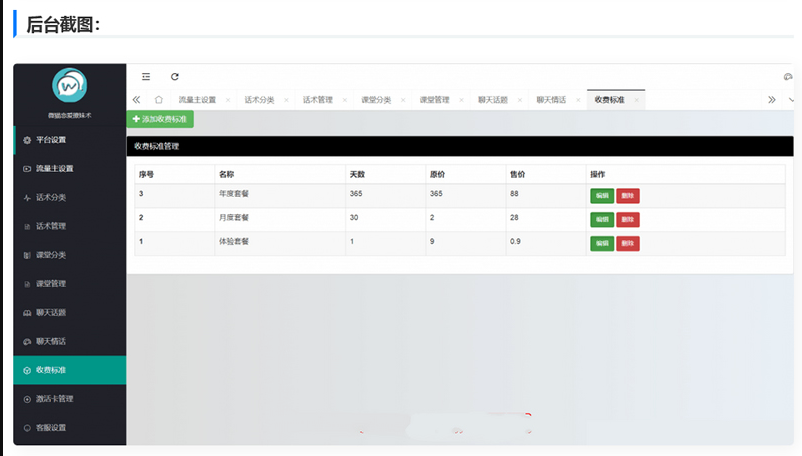This screenshot has height=456, width=802.
Task: Switch to the 课堂分类 tab
Action: tap(376, 100)
